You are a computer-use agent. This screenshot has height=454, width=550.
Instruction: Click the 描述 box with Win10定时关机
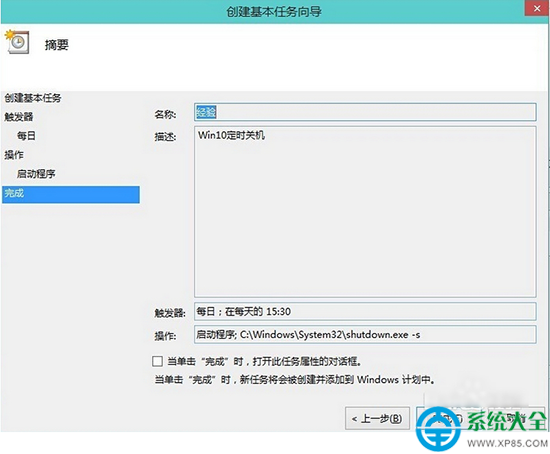[365, 212]
